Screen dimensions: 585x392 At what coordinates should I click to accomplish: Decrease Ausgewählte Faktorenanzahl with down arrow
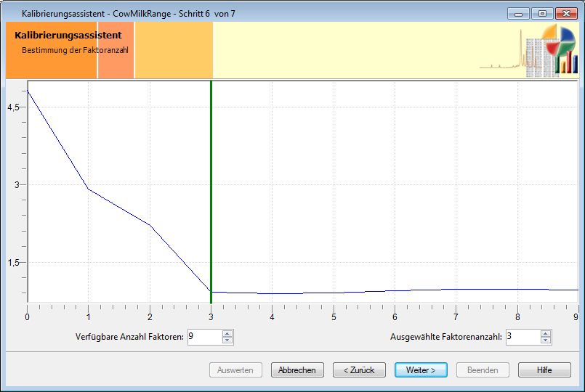(546, 340)
